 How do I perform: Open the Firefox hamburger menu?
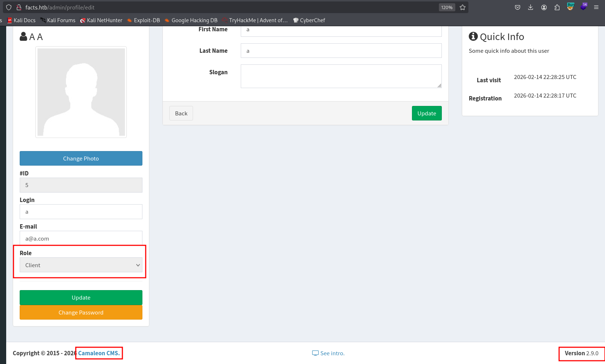coord(596,7)
